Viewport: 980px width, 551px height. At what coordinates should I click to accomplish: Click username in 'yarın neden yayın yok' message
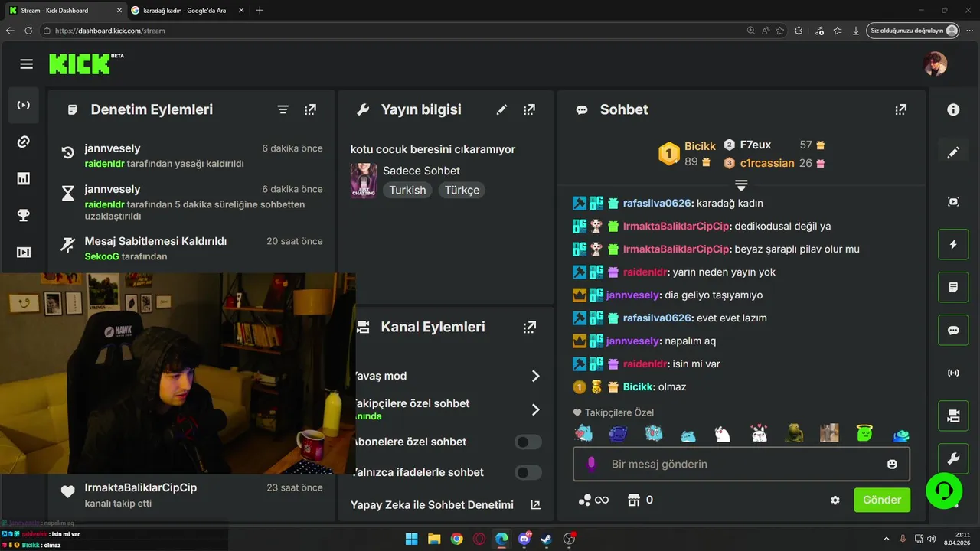coord(646,272)
